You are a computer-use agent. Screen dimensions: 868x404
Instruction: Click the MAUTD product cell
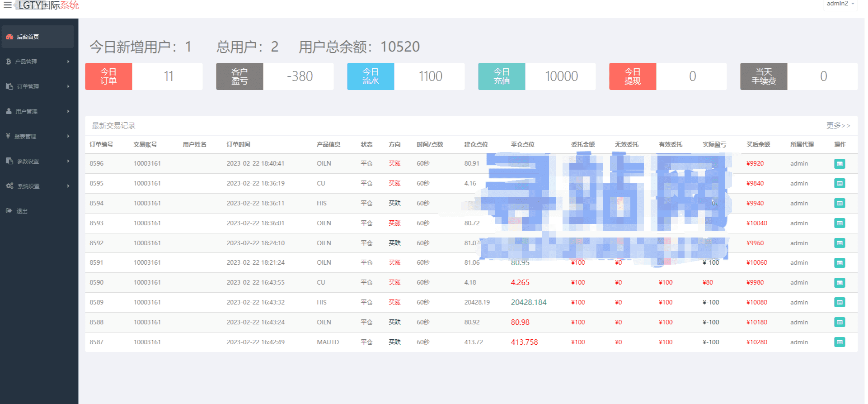(328, 342)
